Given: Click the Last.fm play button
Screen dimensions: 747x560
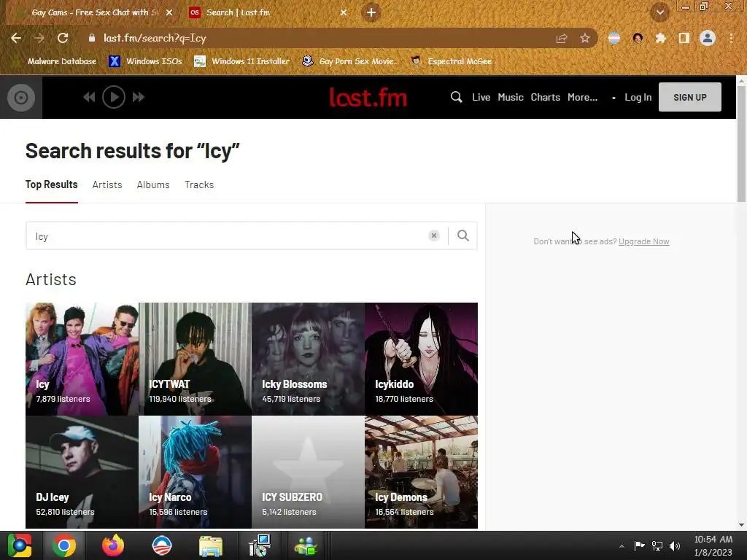Looking at the screenshot, I should pos(113,97).
